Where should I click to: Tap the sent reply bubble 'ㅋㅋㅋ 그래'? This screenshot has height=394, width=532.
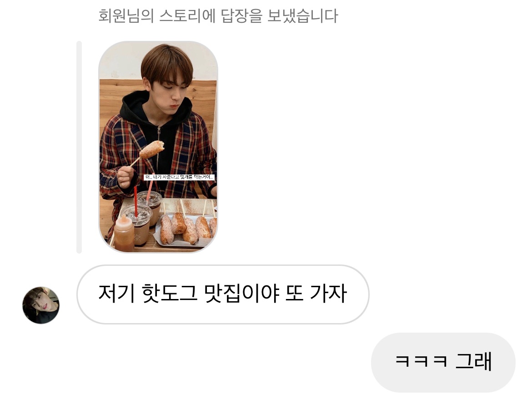(443, 362)
